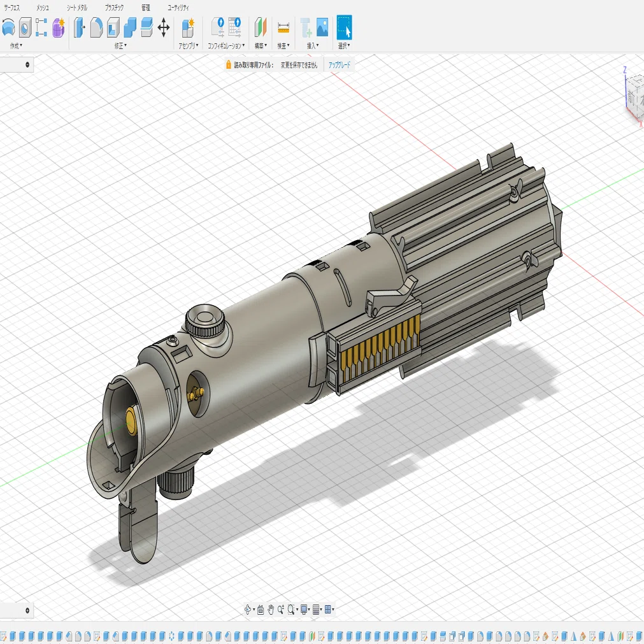Click the pattern tool icon with connected squares
This screenshot has width=644, height=644.
pyautogui.click(x=41, y=27)
